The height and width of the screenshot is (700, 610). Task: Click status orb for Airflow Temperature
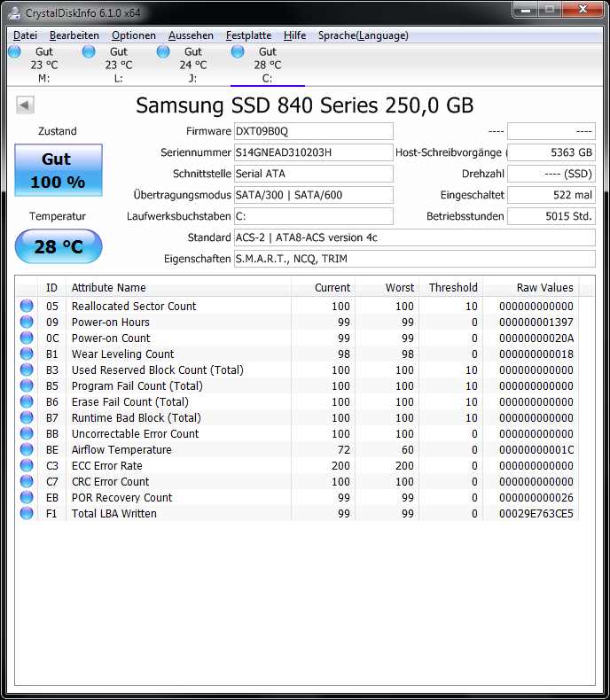27,449
